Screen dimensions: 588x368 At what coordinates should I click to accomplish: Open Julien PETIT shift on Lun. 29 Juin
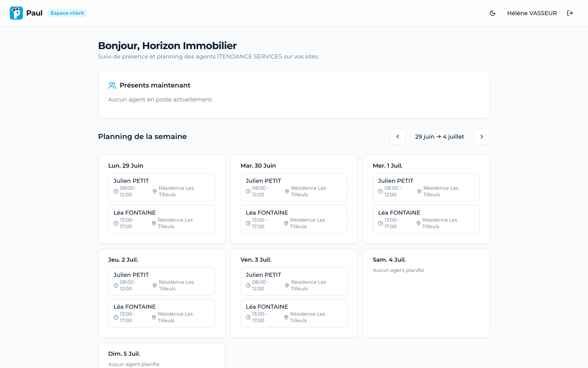(162, 187)
